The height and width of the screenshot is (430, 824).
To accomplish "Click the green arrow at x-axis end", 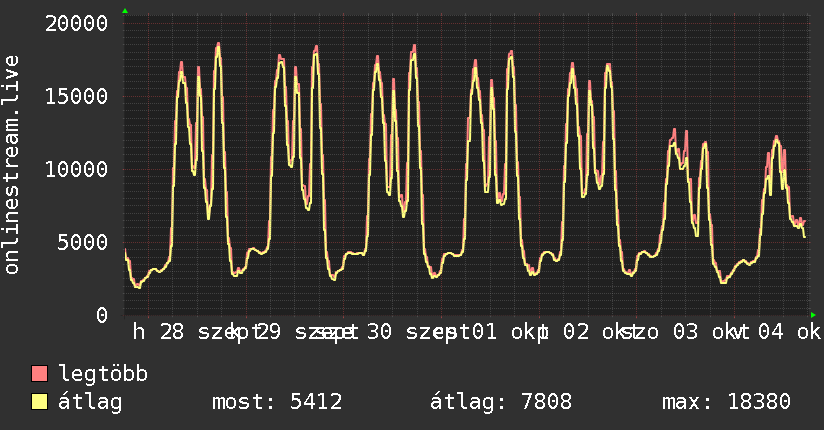I will click(813, 315).
